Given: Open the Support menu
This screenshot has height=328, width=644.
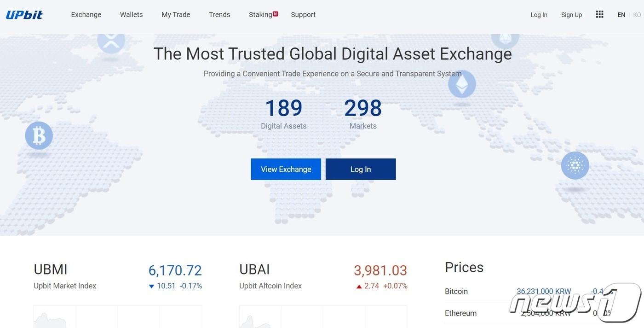Looking at the screenshot, I should tap(303, 15).
